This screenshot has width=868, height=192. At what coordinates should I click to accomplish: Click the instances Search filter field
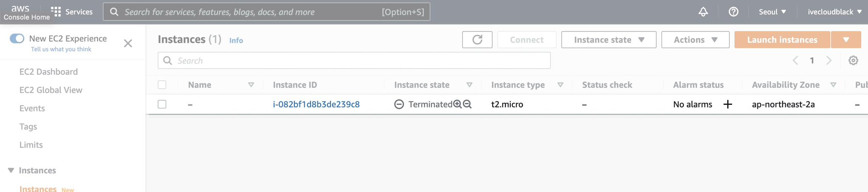click(x=360, y=60)
